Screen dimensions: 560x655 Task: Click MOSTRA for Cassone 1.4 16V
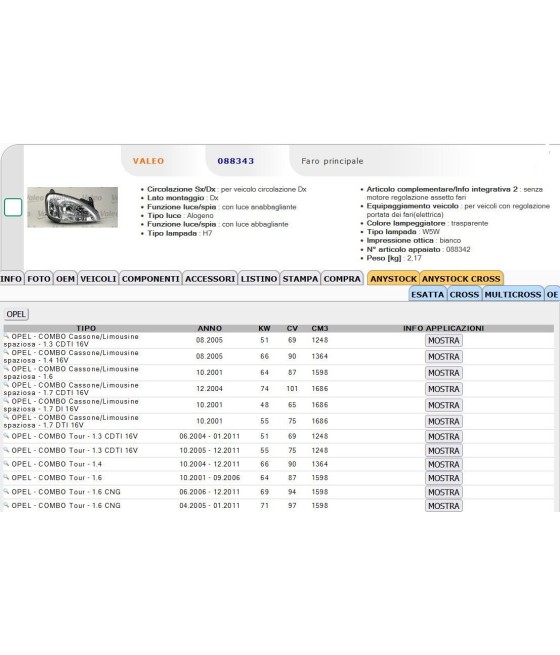(x=443, y=357)
